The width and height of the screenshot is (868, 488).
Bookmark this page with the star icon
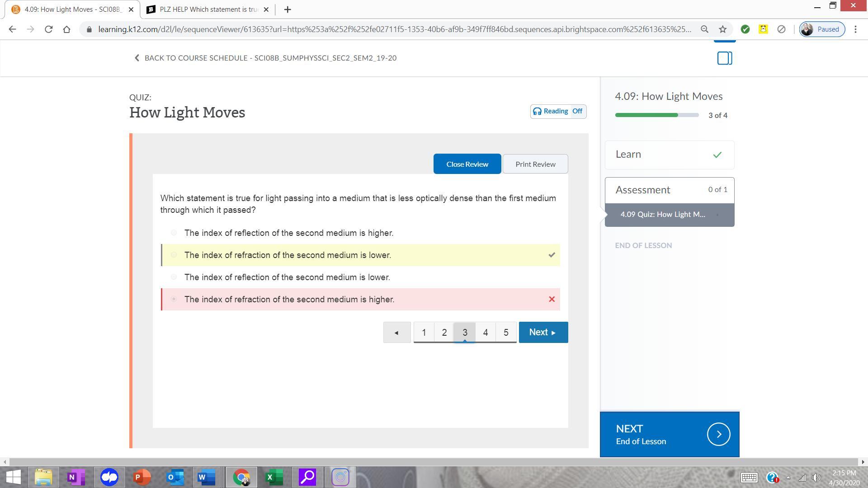tap(722, 29)
